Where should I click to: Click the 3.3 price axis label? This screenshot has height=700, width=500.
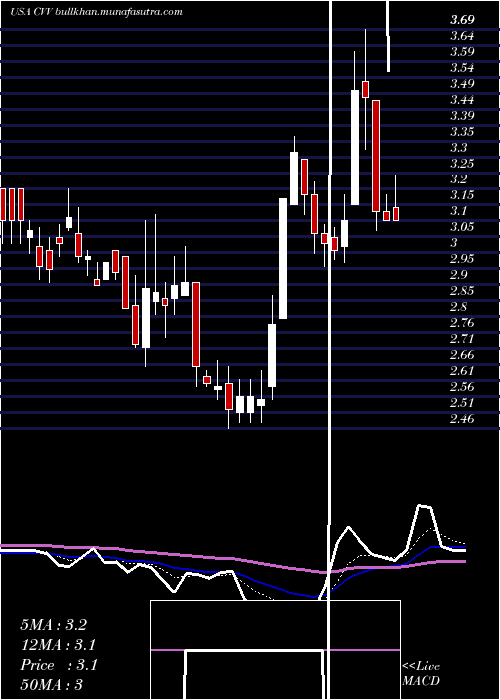coord(459,148)
